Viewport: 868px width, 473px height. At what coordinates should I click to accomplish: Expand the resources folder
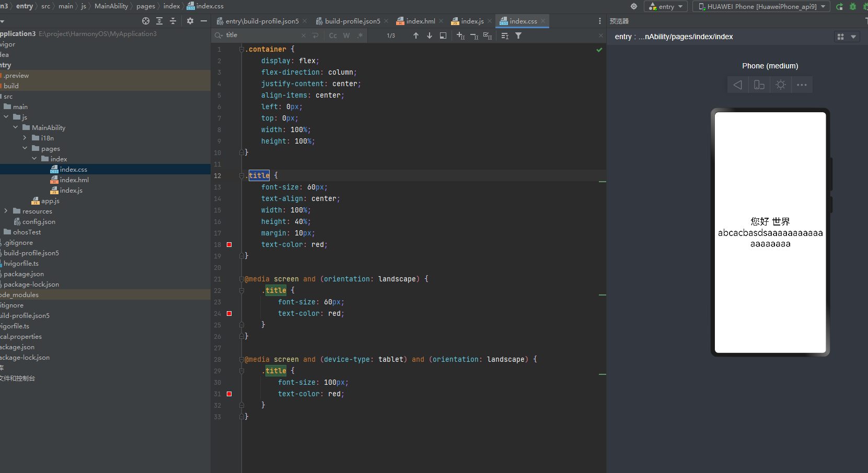pyautogui.click(x=6, y=211)
